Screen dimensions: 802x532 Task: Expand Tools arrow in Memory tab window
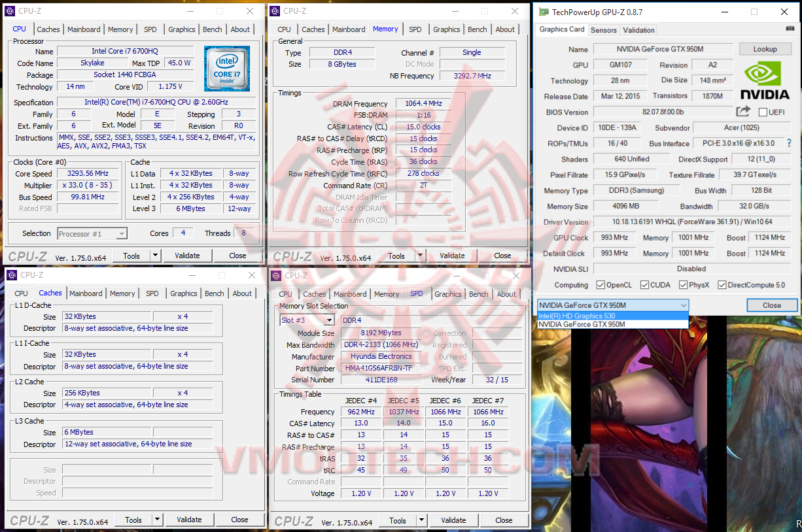coord(421,256)
